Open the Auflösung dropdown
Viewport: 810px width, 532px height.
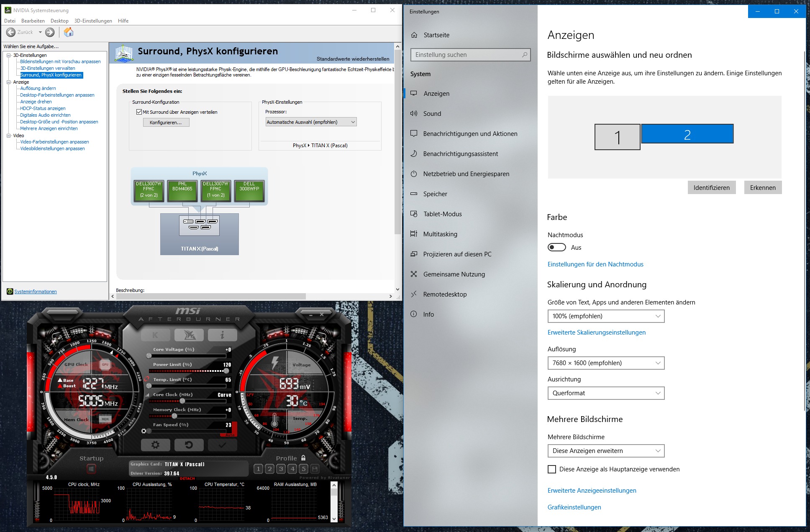659,363
